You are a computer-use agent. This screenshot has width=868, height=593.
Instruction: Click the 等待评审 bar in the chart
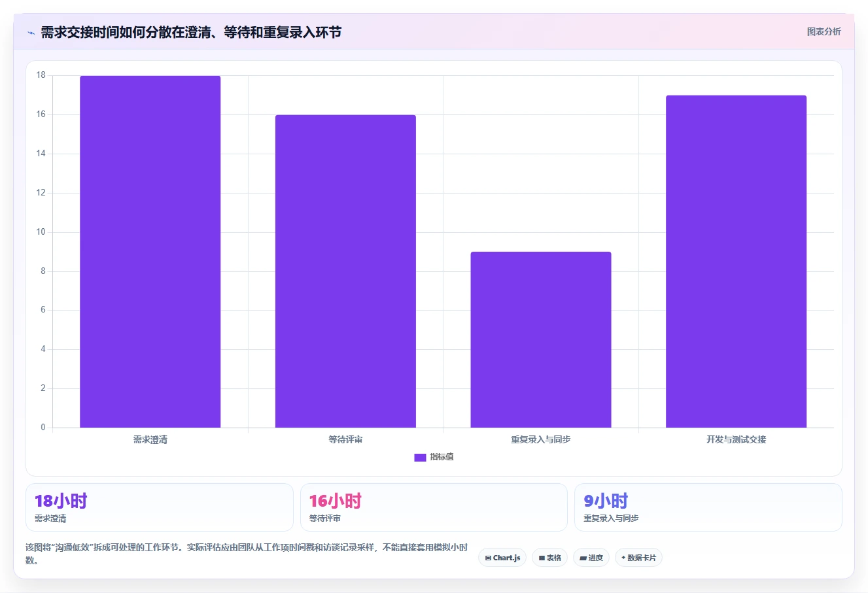[345, 271]
